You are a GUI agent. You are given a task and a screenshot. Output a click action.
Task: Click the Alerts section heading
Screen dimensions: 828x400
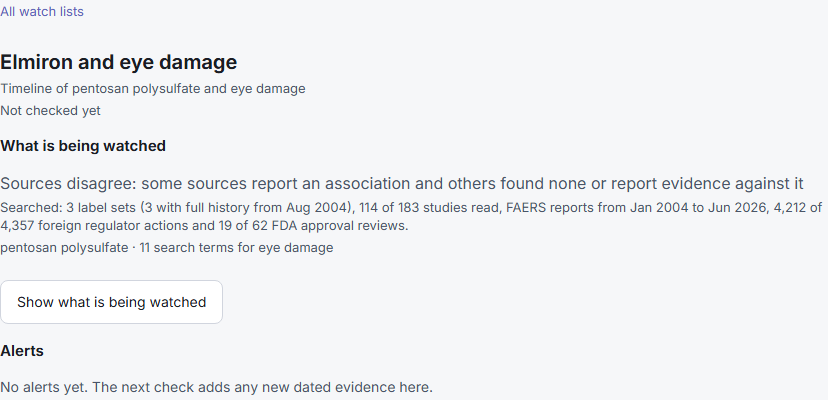[x=22, y=351]
